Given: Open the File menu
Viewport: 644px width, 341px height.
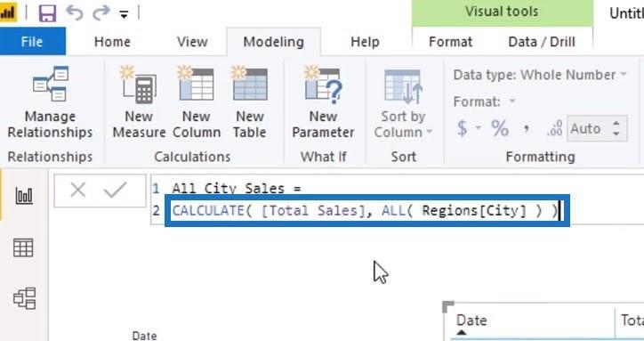Looking at the screenshot, I should click(x=32, y=42).
